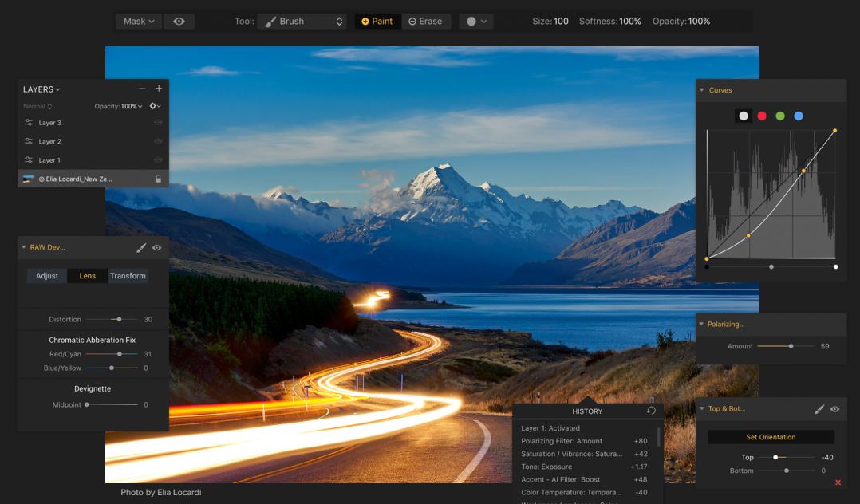The image size is (860, 504).
Task: Select the Erase brush mode
Action: pos(425,22)
